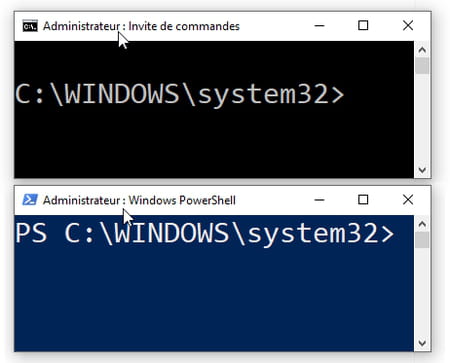
Task: Click the PowerShell icon in title bar
Action: [30, 200]
